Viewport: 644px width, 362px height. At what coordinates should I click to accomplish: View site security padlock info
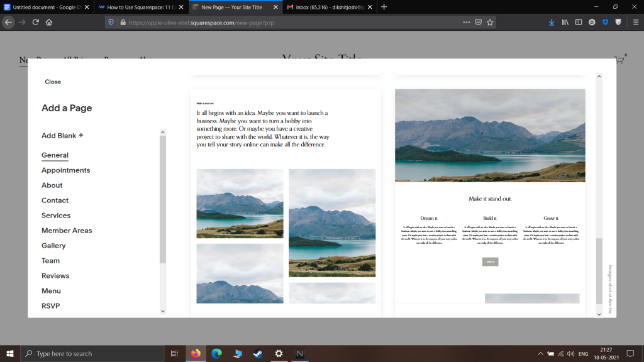pyautogui.click(x=123, y=23)
